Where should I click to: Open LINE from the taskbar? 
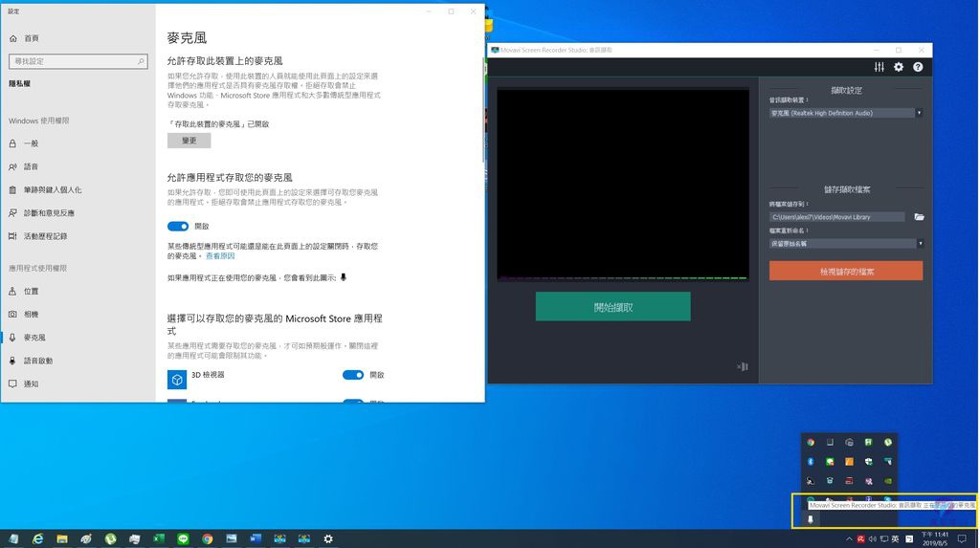pos(183,538)
